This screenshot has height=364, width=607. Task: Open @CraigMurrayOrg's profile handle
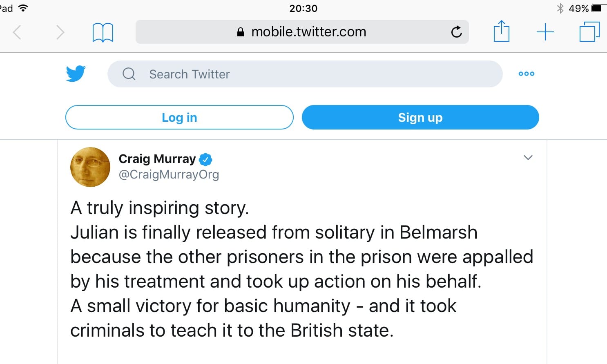click(x=169, y=174)
